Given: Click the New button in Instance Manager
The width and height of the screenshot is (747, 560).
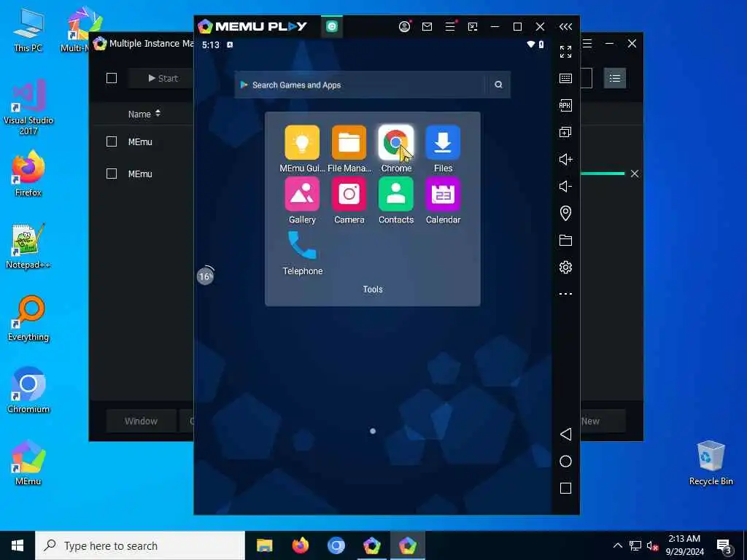Looking at the screenshot, I should pyautogui.click(x=602, y=421).
